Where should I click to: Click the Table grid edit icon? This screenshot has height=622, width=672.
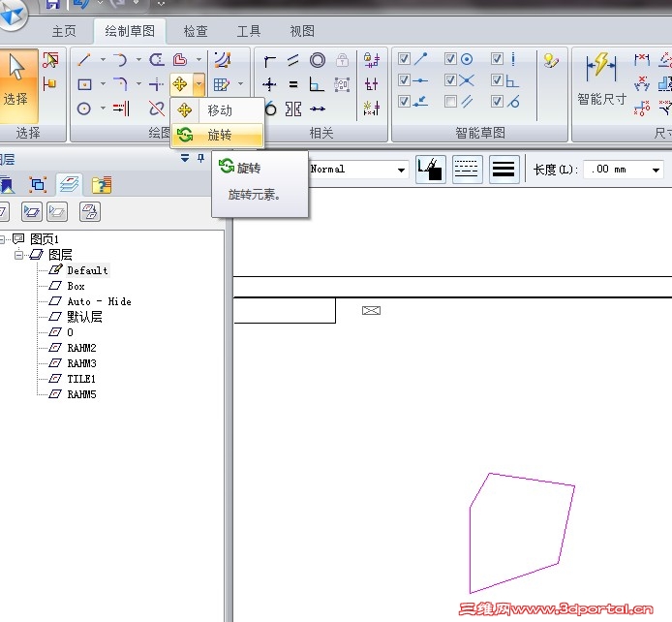click(222, 84)
